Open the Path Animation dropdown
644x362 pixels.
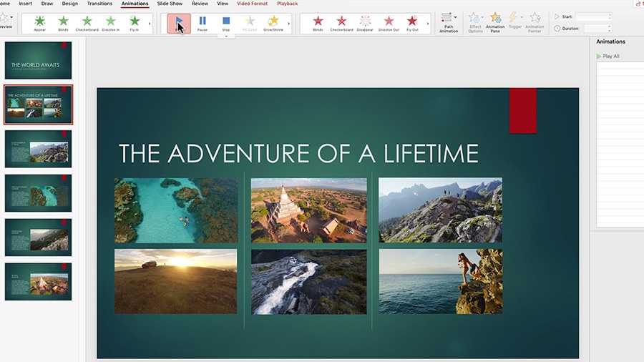(x=449, y=23)
